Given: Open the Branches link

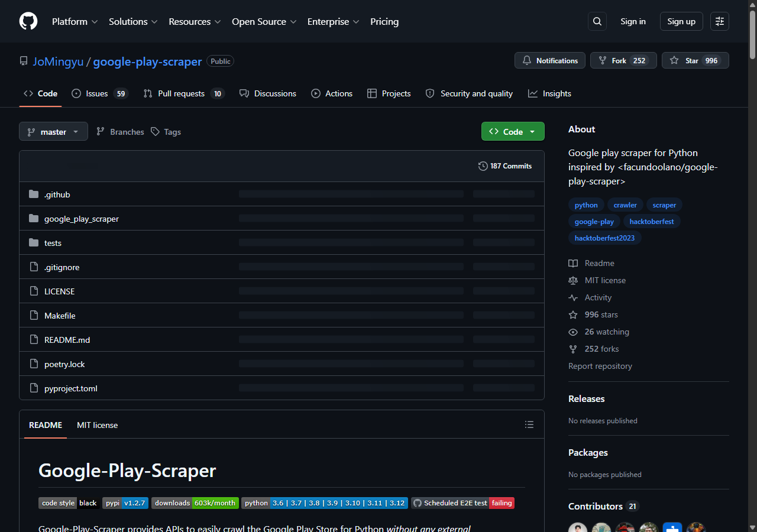Looking at the screenshot, I should (x=120, y=132).
